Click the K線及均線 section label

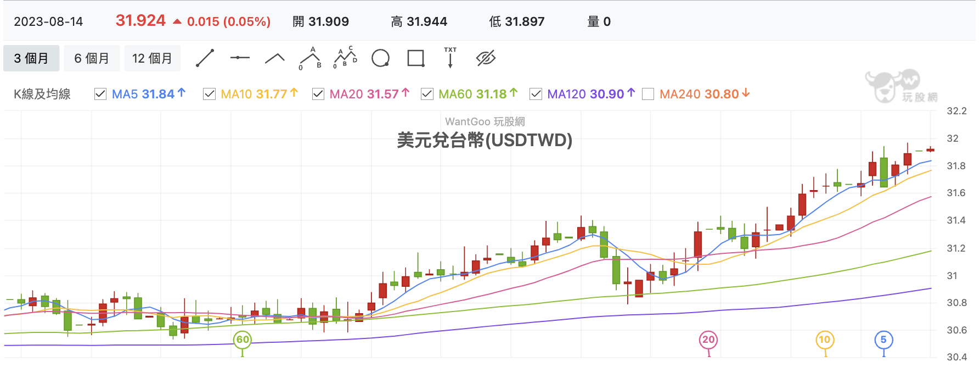(42, 94)
